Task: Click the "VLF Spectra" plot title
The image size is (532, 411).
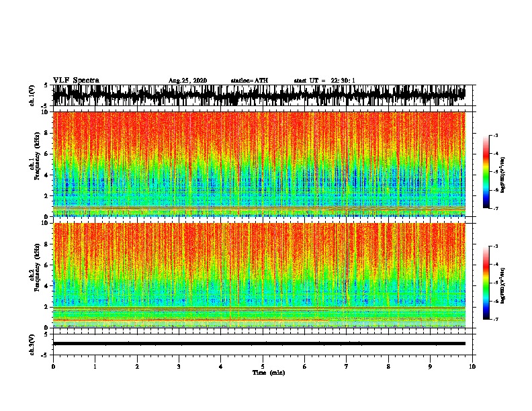Action: click(76, 81)
